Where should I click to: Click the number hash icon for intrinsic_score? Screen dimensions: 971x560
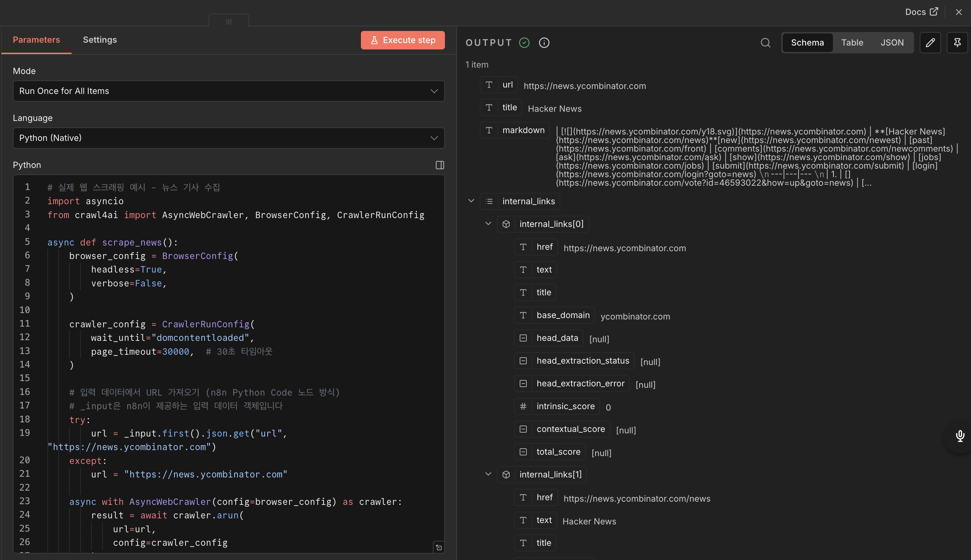click(523, 406)
